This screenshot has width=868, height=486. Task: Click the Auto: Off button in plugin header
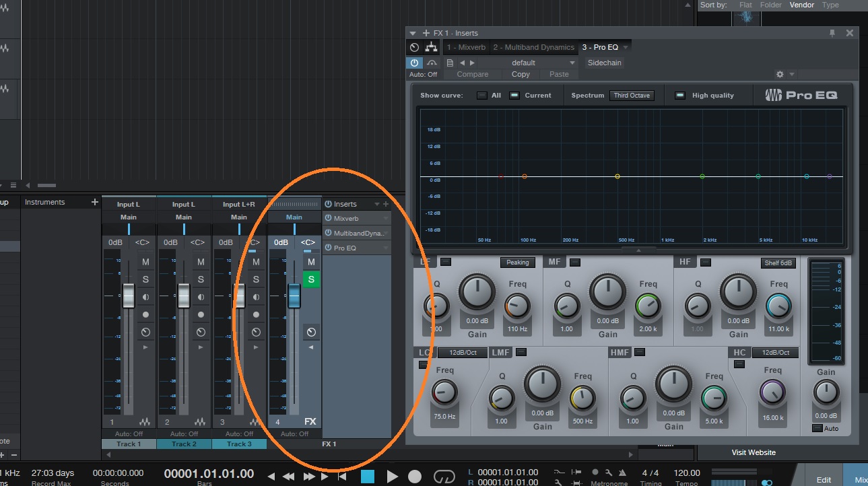coord(423,74)
